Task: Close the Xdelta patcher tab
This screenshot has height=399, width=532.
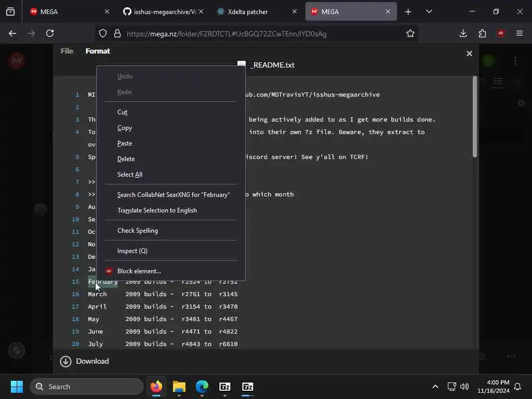Action: [295, 11]
